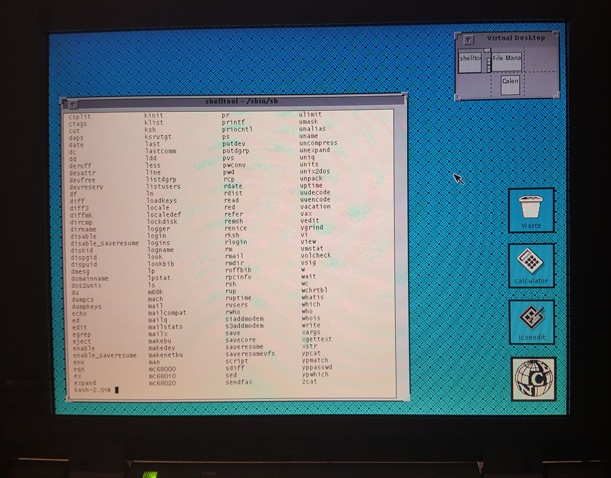The width and height of the screenshot is (611, 478).
Task: Open the calculator icon
Action: [531, 266]
